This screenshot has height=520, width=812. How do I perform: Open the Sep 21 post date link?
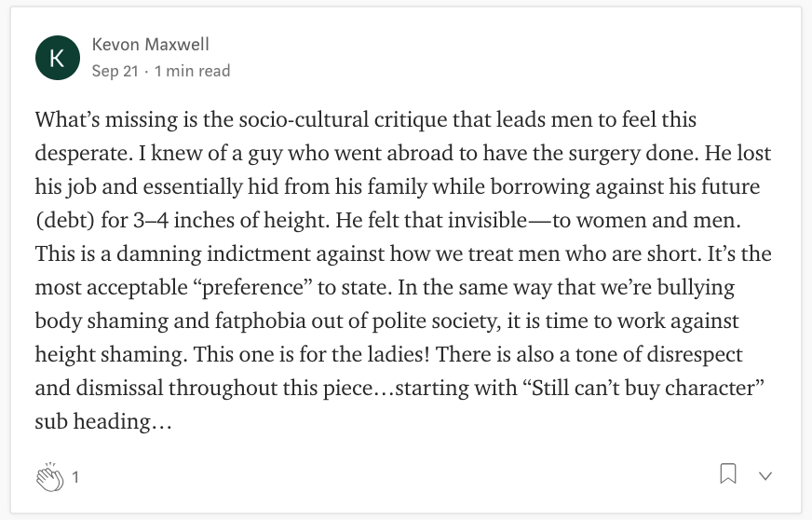115,71
